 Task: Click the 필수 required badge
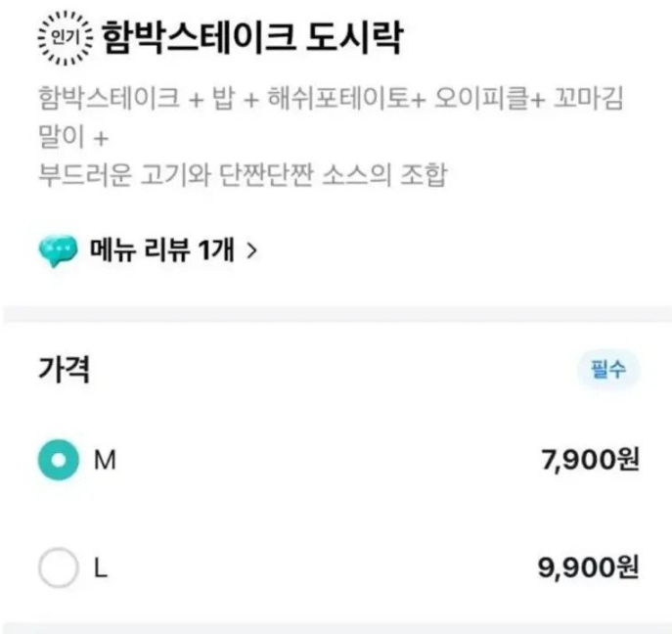tap(608, 369)
